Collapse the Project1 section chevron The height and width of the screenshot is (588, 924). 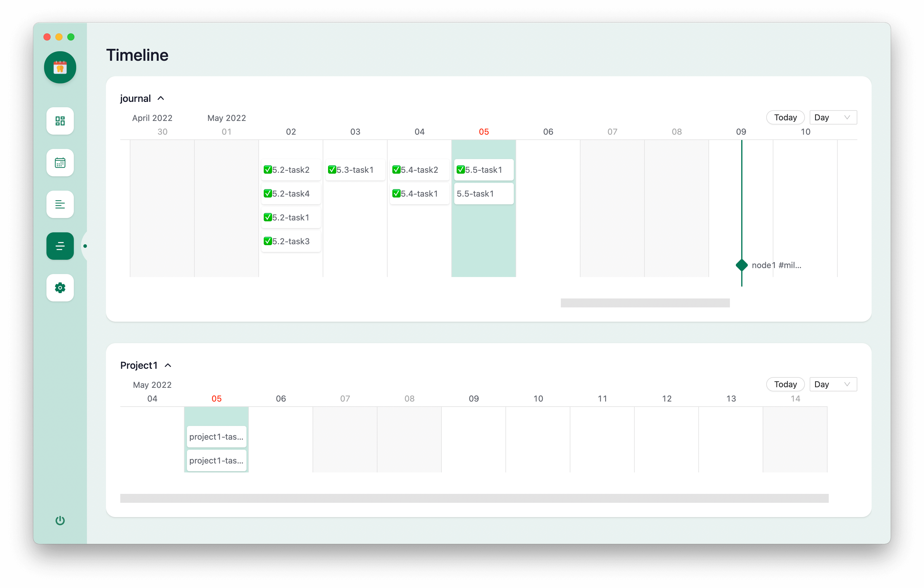point(168,365)
